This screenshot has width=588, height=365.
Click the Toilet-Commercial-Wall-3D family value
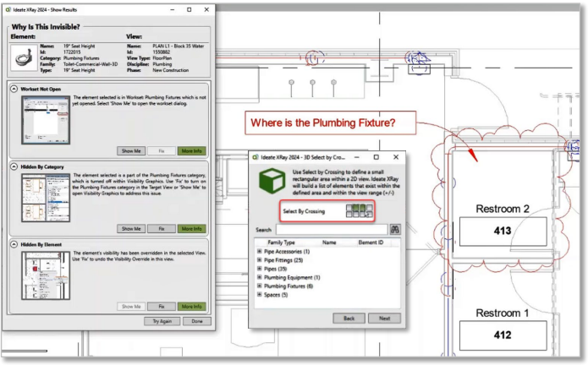coord(90,64)
